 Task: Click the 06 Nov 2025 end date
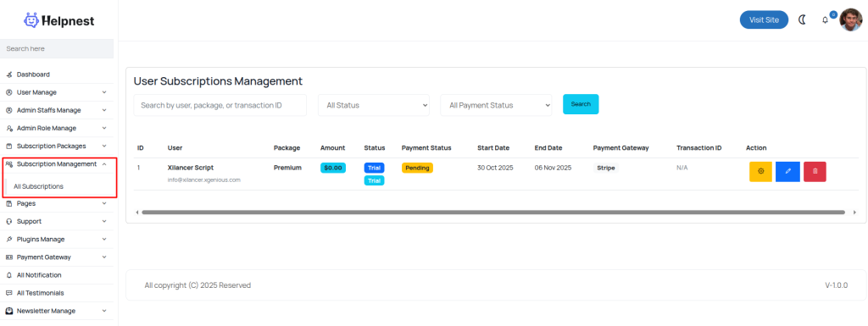[553, 168]
